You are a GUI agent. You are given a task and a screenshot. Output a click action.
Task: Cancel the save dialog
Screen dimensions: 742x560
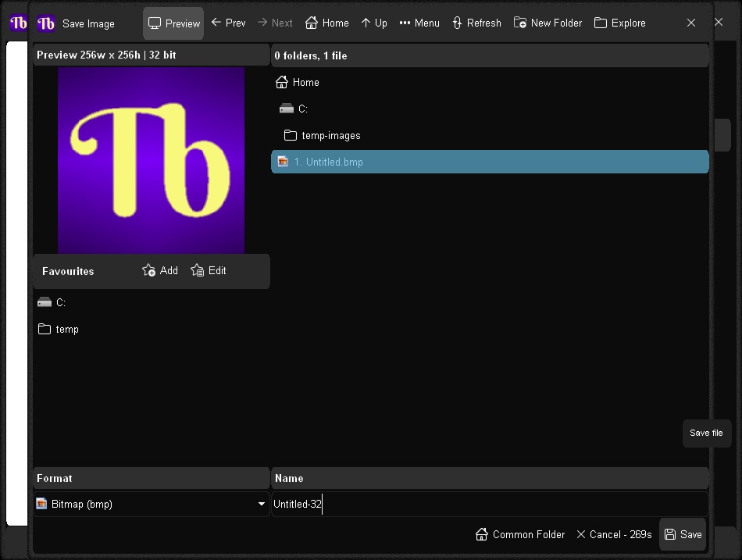coord(614,534)
